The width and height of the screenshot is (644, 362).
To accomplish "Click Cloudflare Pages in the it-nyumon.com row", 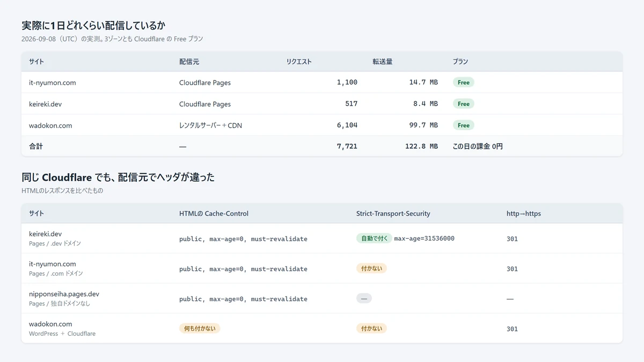I will pos(205,83).
